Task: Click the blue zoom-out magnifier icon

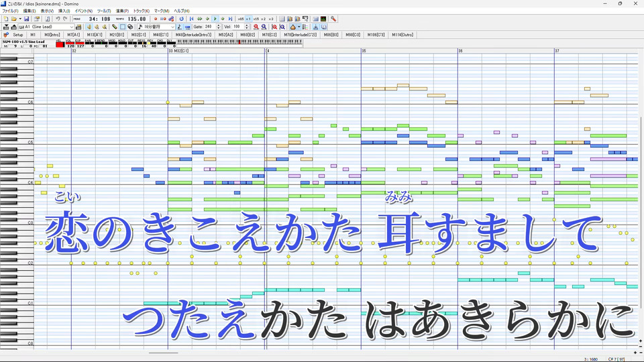Action: click(x=264, y=27)
